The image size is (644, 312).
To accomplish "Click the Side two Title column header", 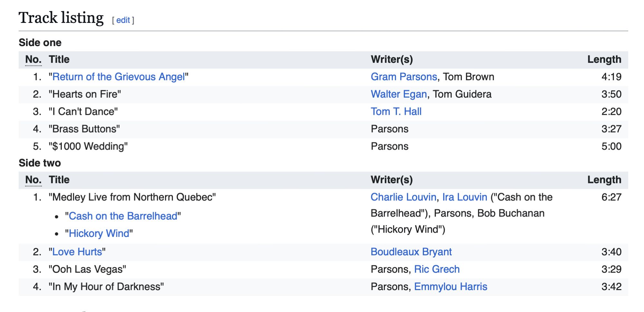I will point(59,180).
